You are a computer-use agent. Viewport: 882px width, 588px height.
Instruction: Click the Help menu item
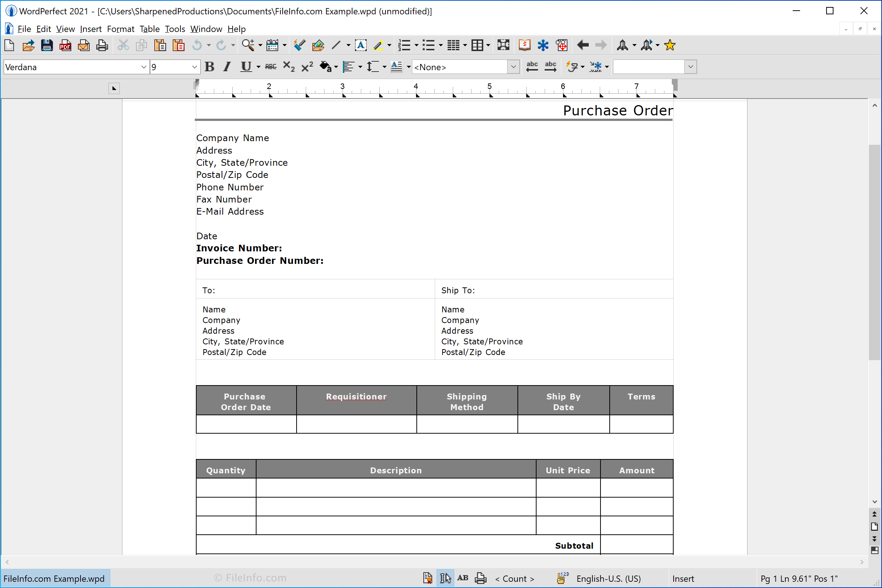tap(236, 29)
